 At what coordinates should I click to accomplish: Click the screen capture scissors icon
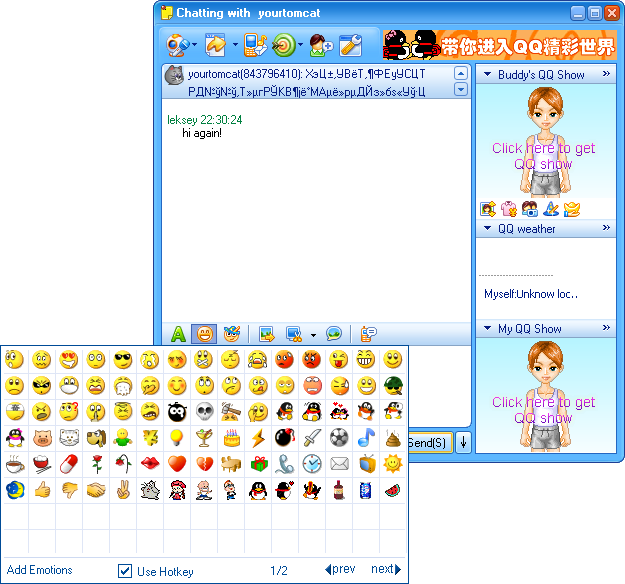coord(295,334)
